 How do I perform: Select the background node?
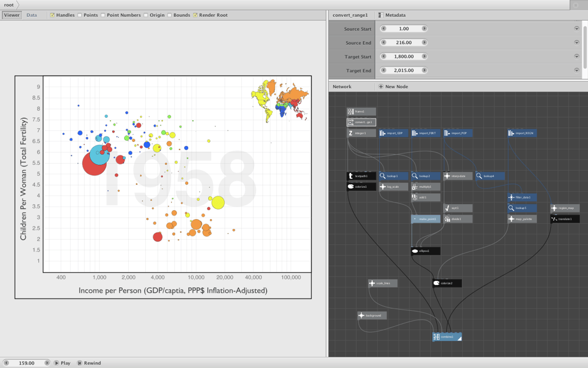click(372, 316)
